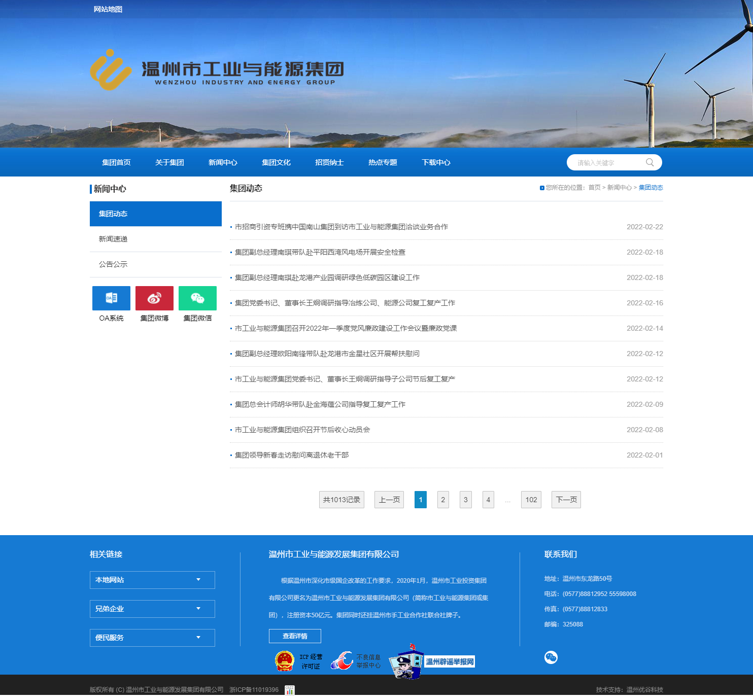Click the search magnifier icon
The height and width of the screenshot is (700, 753).
pos(649,162)
